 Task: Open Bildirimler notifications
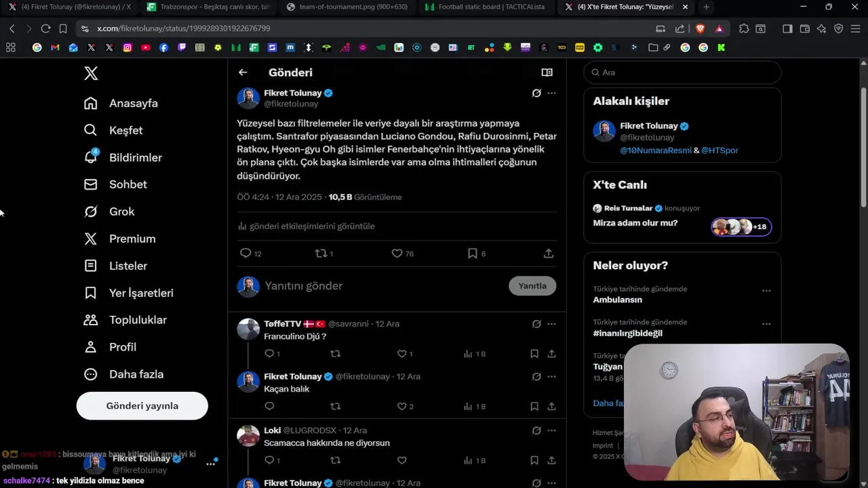[x=123, y=157]
